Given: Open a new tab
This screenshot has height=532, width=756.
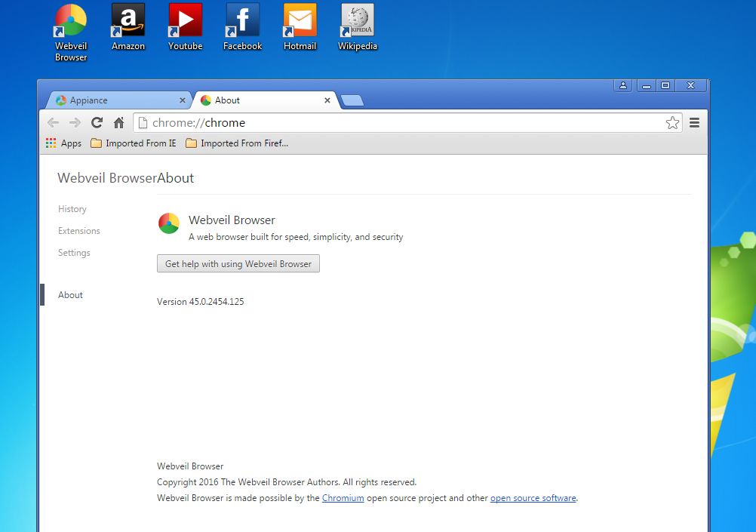Looking at the screenshot, I should (x=352, y=100).
